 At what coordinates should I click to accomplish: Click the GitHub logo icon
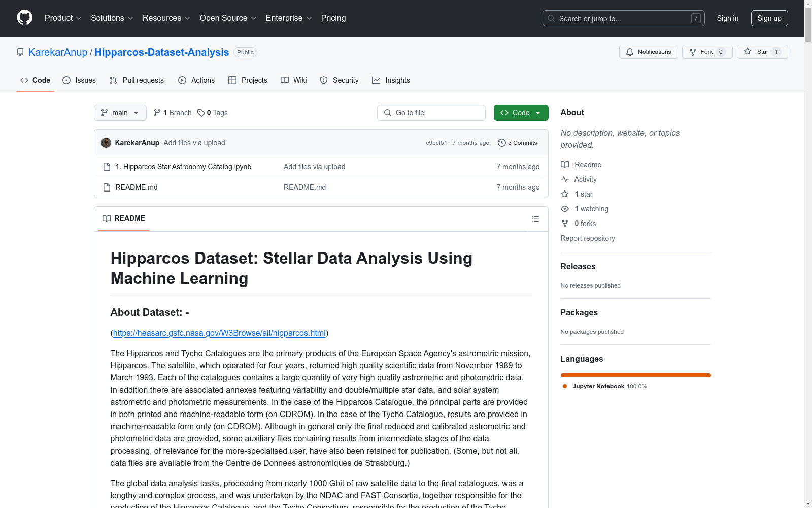(x=24, y=18)
